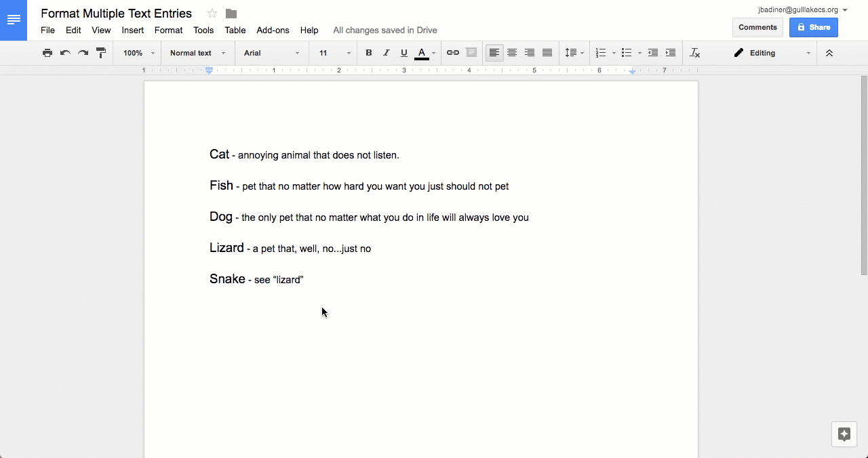Image resolution: width=868 pixels, height=458 pixels.
Task: Click All changes saved in Drive
Action: click(385, 30)
